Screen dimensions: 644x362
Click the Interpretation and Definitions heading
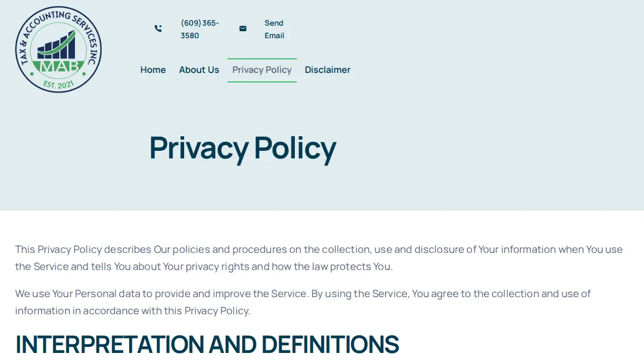207,344
